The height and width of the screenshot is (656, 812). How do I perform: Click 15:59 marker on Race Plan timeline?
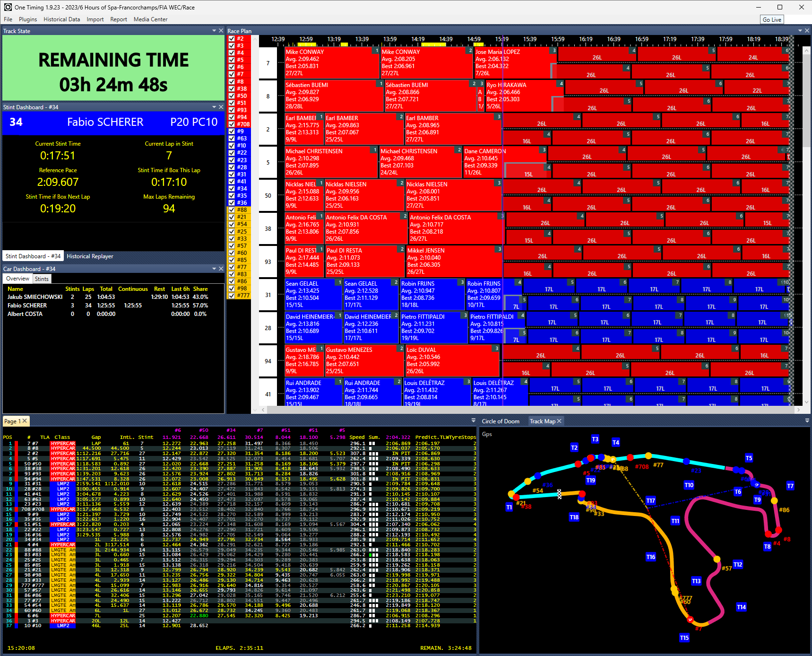tap(558, 39)
